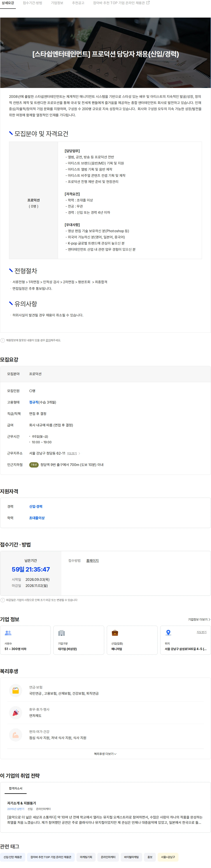This screenshot has height=868, width=211.
Task: Click the 2015년 상반기 label
Action: coord(16,809)
